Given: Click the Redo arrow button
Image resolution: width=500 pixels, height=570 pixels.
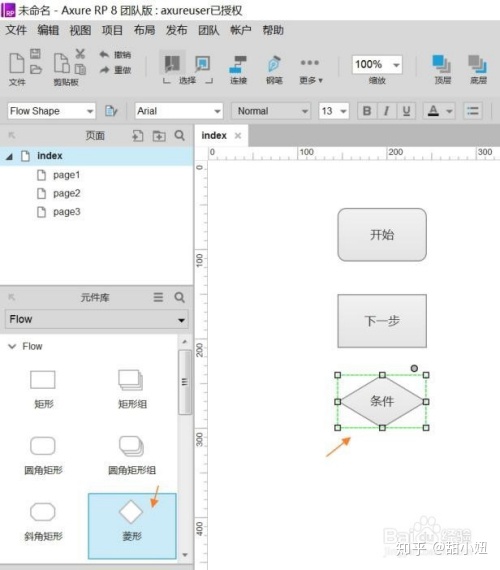Looking at the screenshot, I should [115, 69].
